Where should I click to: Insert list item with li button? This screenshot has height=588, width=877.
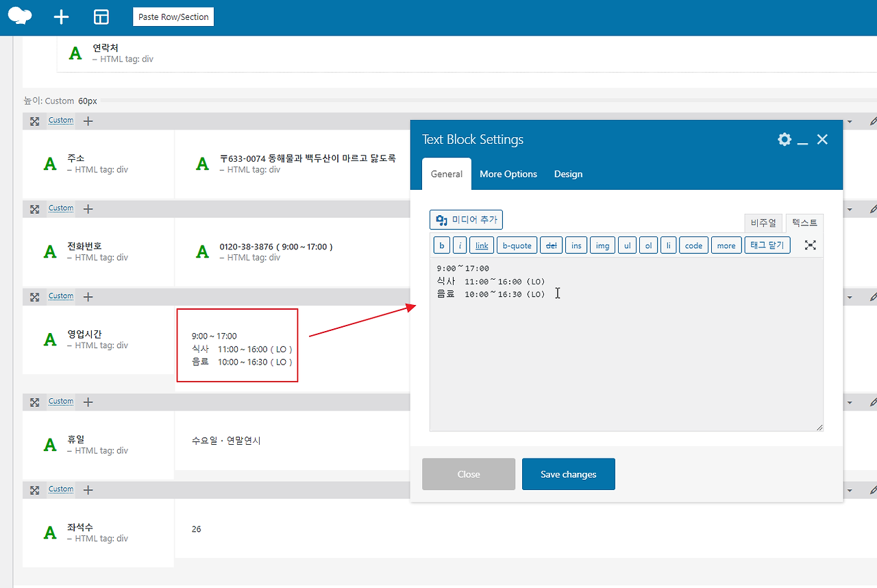pyautogui.click(x=668, y=245)
